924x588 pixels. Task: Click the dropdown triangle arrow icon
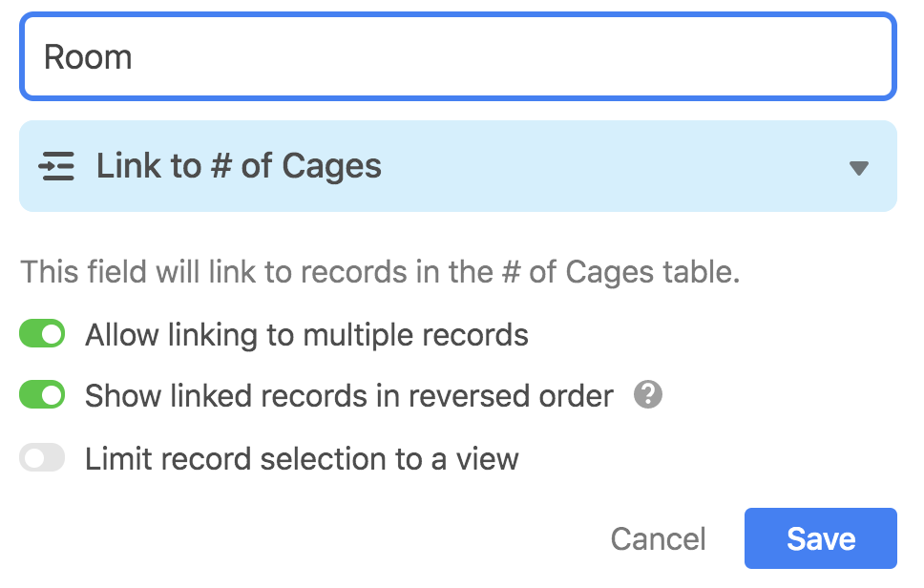point(858,168)
